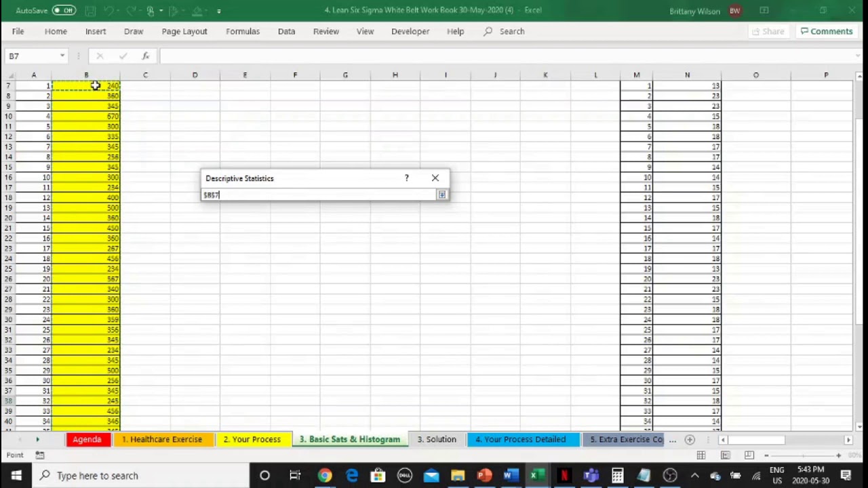Select the 2. Your Process sheet tab

[x=252, y=439]
